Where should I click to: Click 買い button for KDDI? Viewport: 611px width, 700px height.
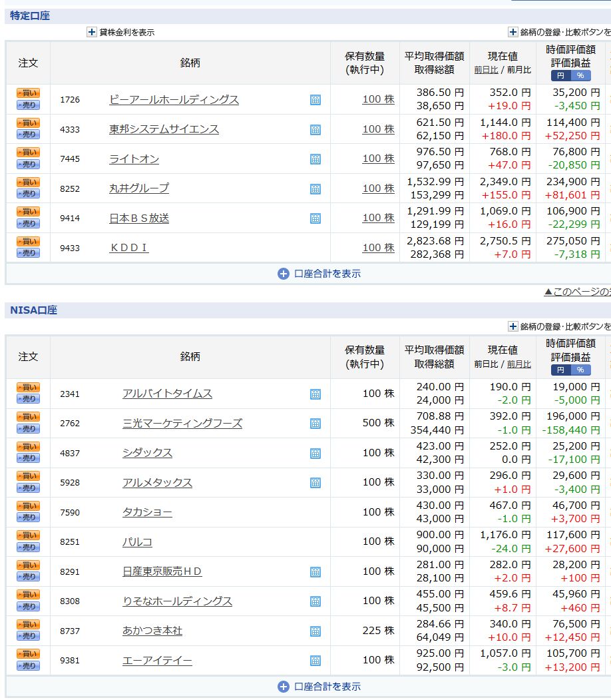pyautogui.click(x=28, y=241)
